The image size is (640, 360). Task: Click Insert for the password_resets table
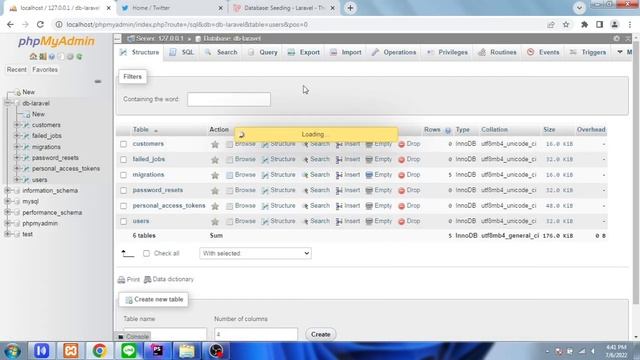(348, 190)
